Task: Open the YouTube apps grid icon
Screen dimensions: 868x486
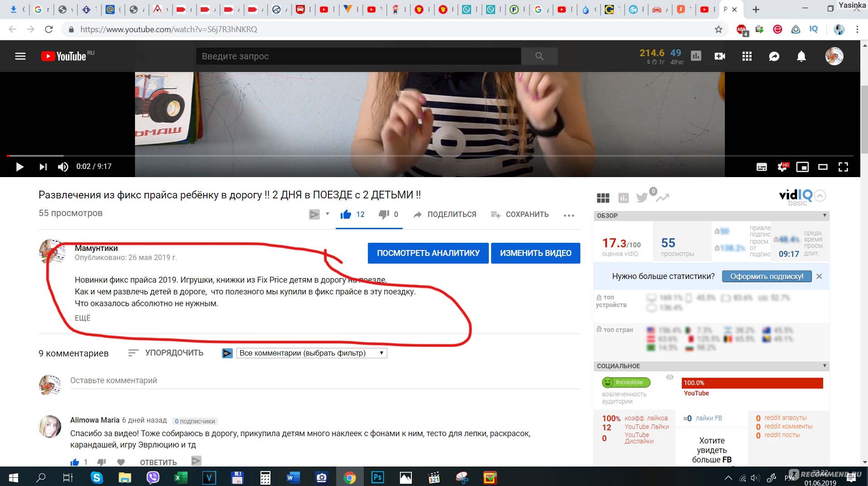Action: click(747, 56)
